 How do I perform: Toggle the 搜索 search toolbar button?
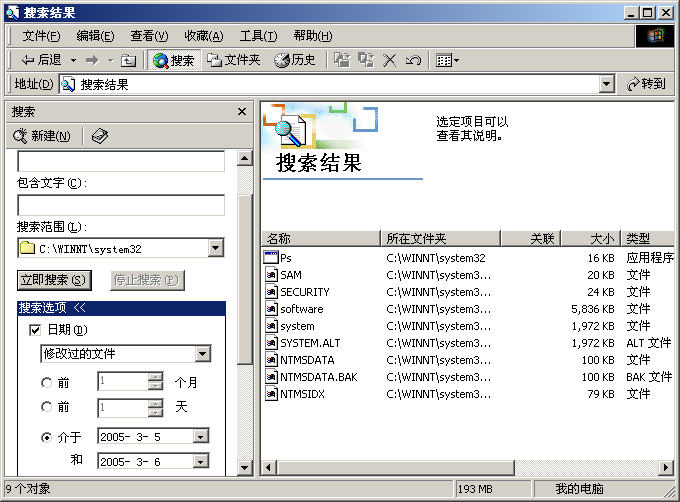[x=173, y=60]
